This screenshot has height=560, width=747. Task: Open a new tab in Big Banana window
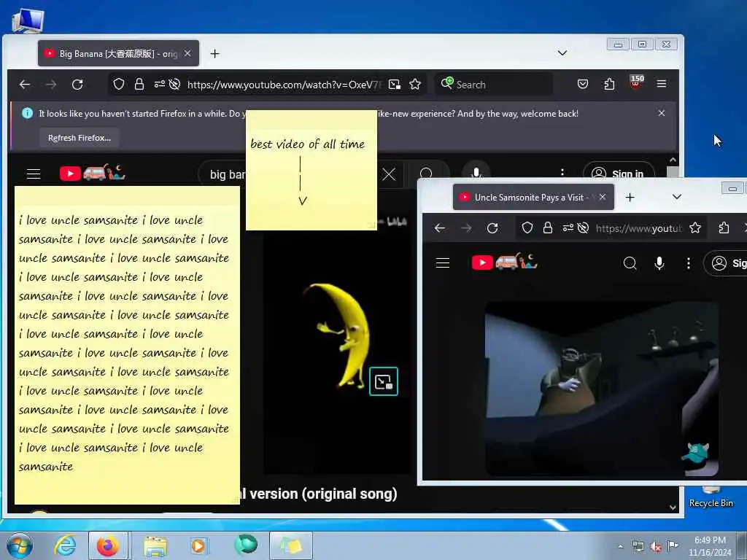pos(215,53)
